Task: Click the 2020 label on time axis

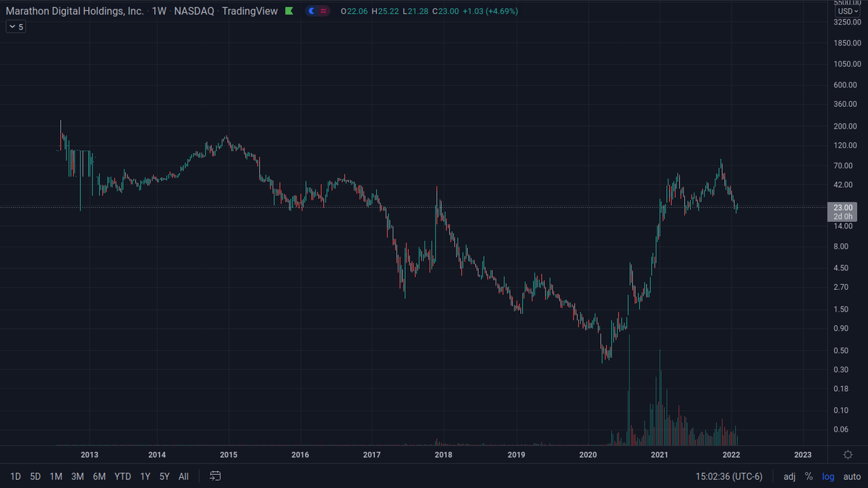Action: 588,455
